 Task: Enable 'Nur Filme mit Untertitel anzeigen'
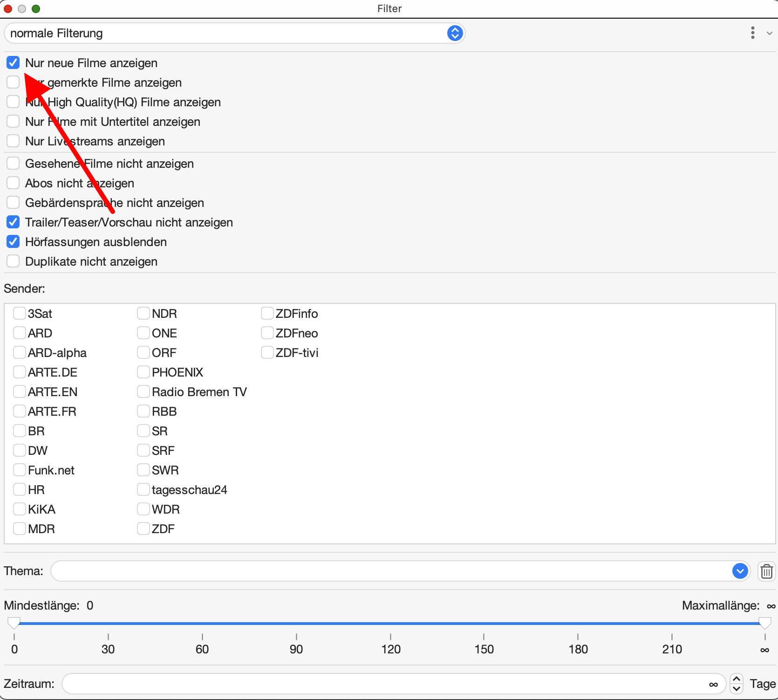[x=13, y=121]
